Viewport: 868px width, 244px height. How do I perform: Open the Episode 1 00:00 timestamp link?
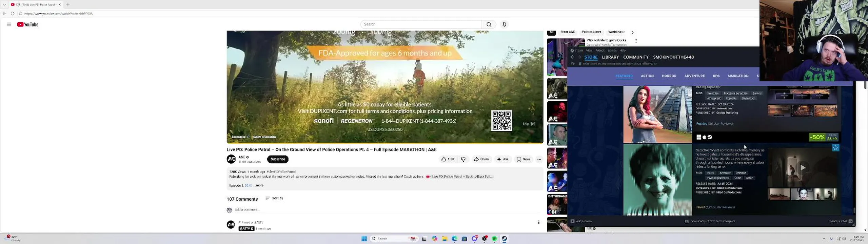(x=248, y=185)
